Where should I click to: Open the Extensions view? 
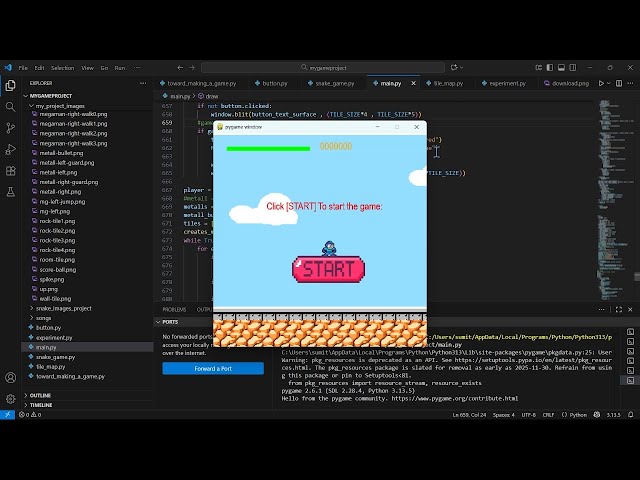pos(11,171)
